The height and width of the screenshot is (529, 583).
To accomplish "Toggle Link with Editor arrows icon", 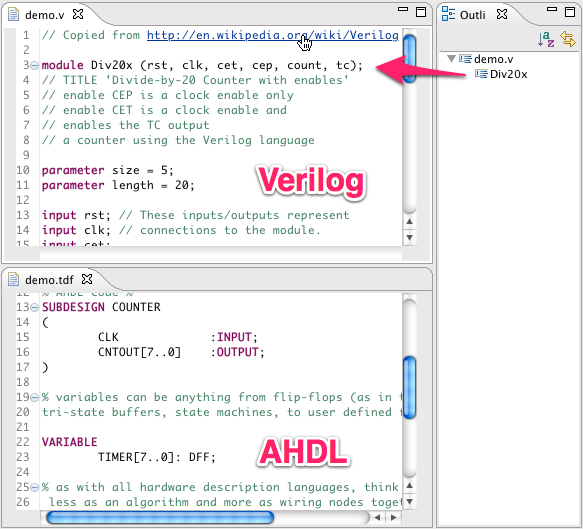I will point(568,39).
